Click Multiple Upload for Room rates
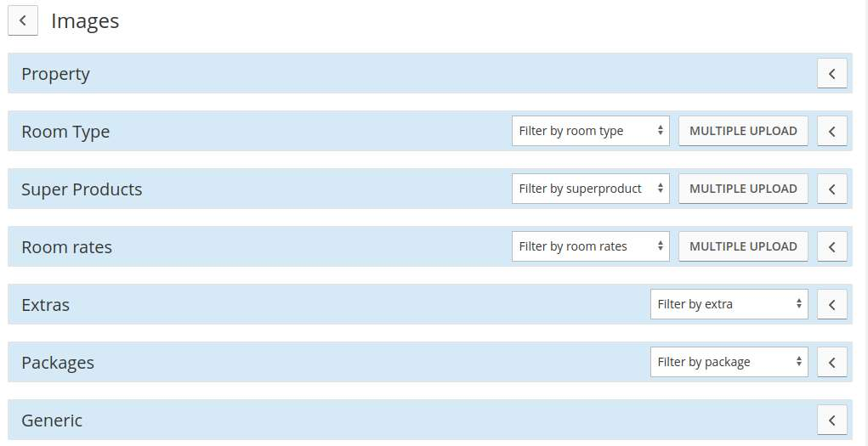Viewport: 868px width, 446px height. (743, 246)
